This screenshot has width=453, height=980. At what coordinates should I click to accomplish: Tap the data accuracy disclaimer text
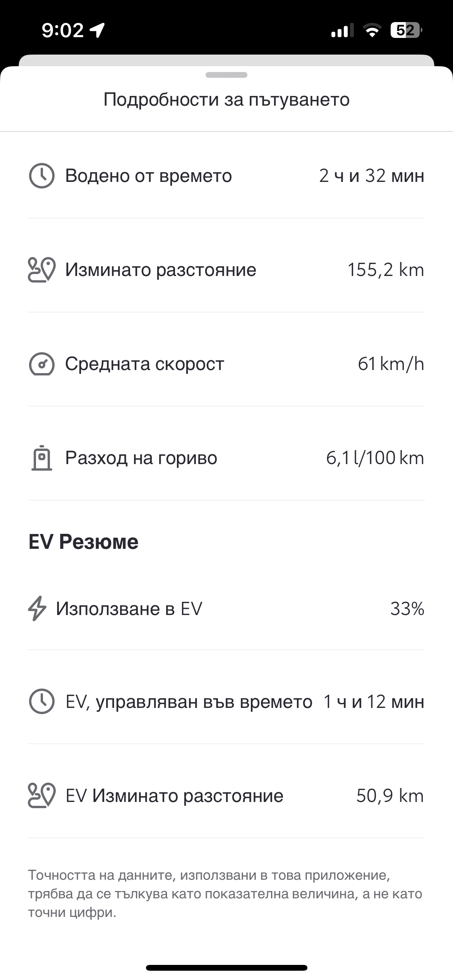tap(225, 894)
